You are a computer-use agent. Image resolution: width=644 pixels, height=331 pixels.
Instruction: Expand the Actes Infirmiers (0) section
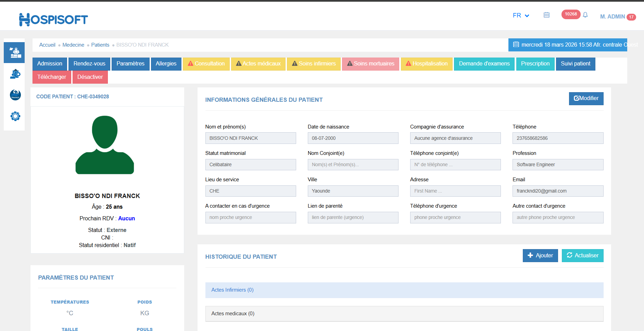232,290
